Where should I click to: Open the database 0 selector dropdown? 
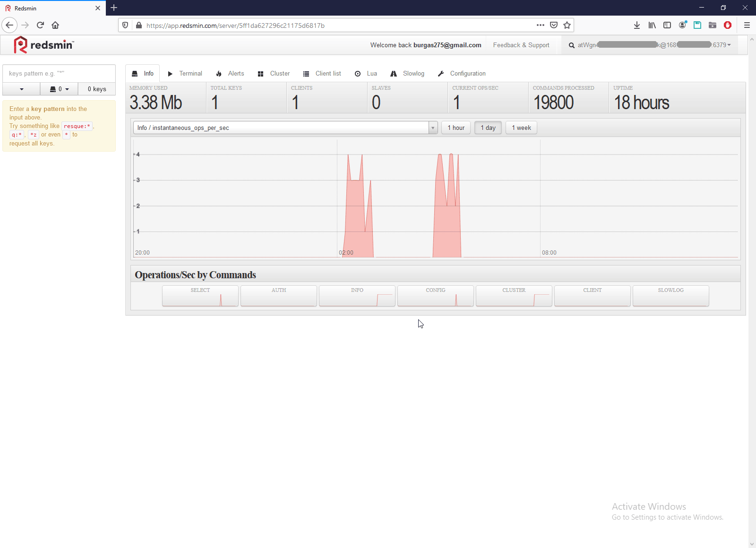59,89
